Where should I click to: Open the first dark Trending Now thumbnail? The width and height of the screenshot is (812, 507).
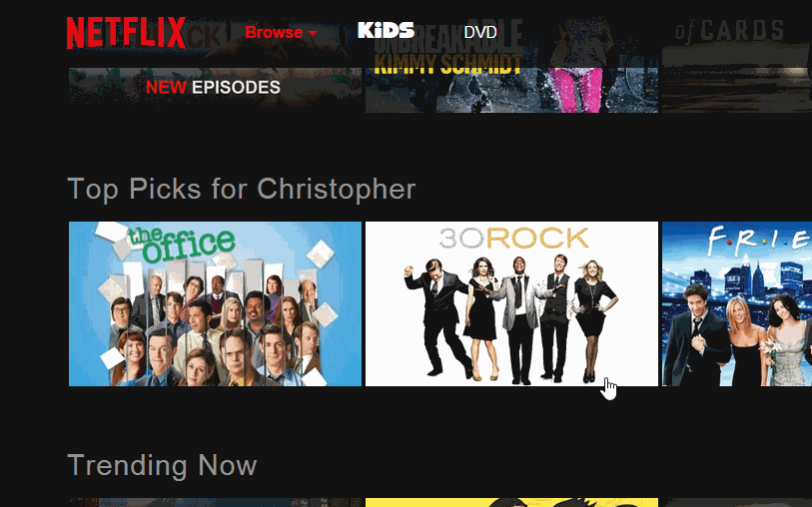point(215,502)
